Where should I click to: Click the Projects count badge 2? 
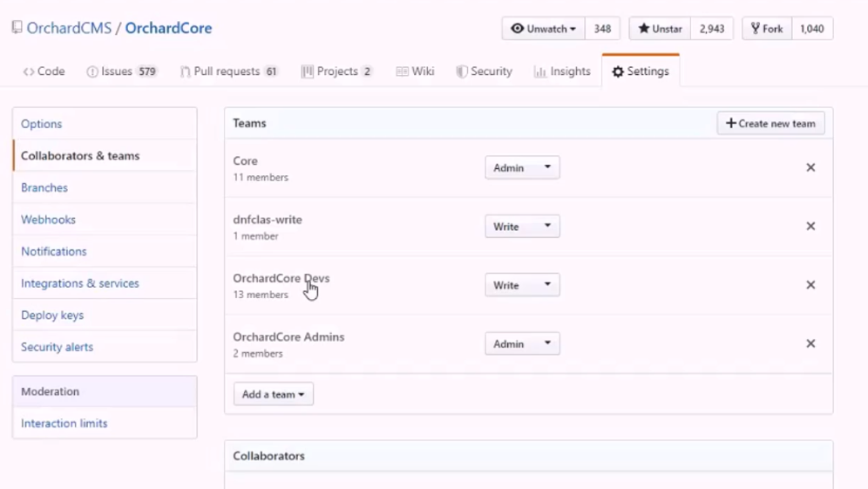[367, 71]
